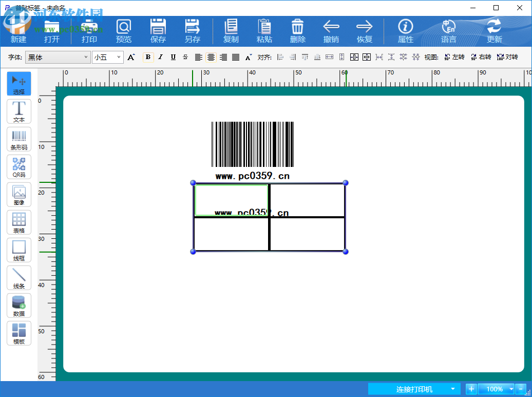The width and height of the screenshot is (532, 397).
Task: Rotate view right with 右转
Action: [481, 57]
